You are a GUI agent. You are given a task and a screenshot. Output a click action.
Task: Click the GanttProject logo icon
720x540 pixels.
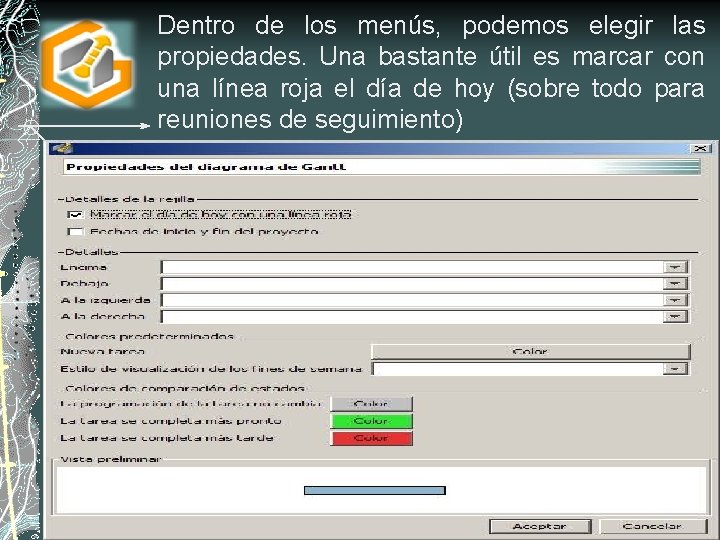[x=87, y=63]
